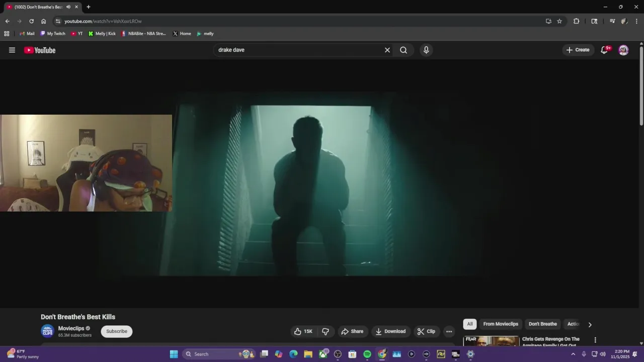Download the video

pos(390,331)
